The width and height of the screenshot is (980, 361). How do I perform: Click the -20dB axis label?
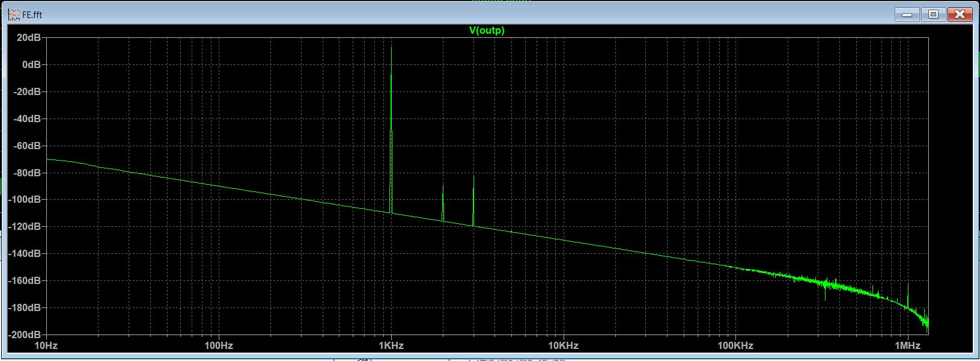coord(27,91)
